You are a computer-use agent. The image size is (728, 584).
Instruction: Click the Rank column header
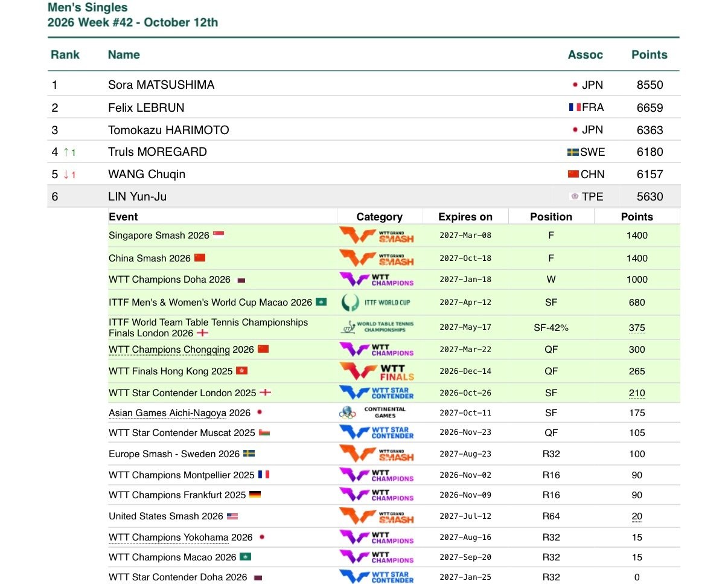click(x=65, y=54)
